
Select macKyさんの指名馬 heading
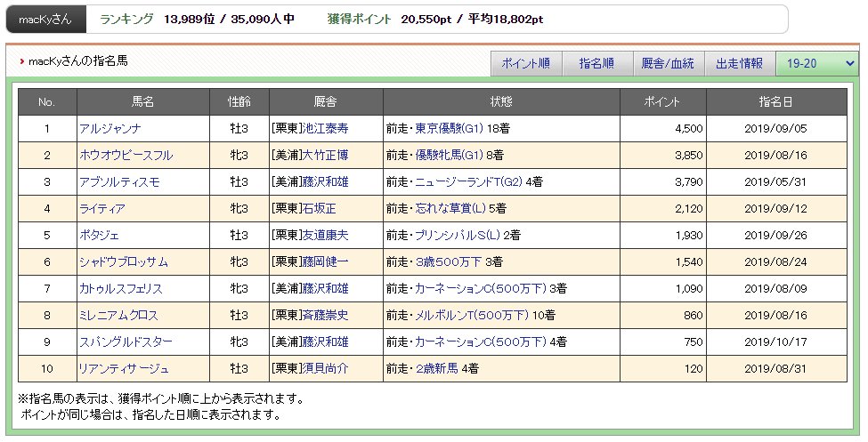[78, 61]
